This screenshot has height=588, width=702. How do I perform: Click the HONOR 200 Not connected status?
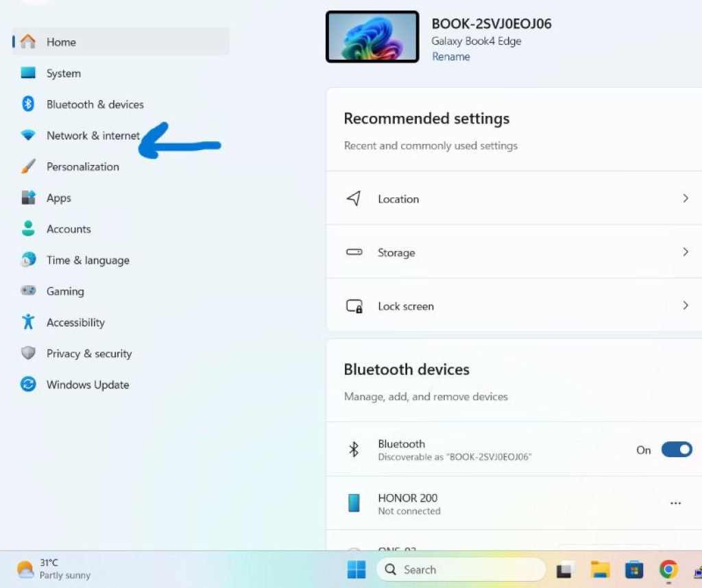pyautogui.click(x=409, y=511)
